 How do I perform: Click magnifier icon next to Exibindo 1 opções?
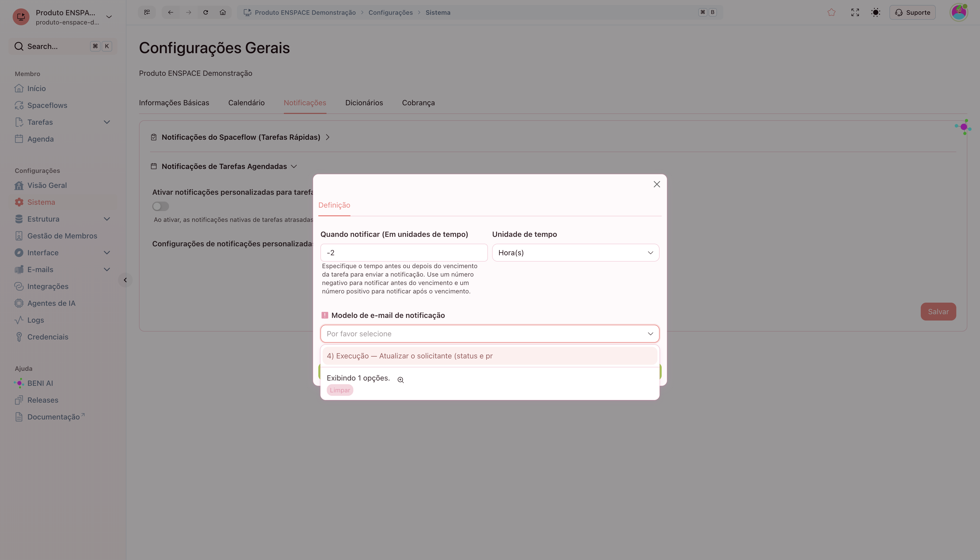coord(400,380)
